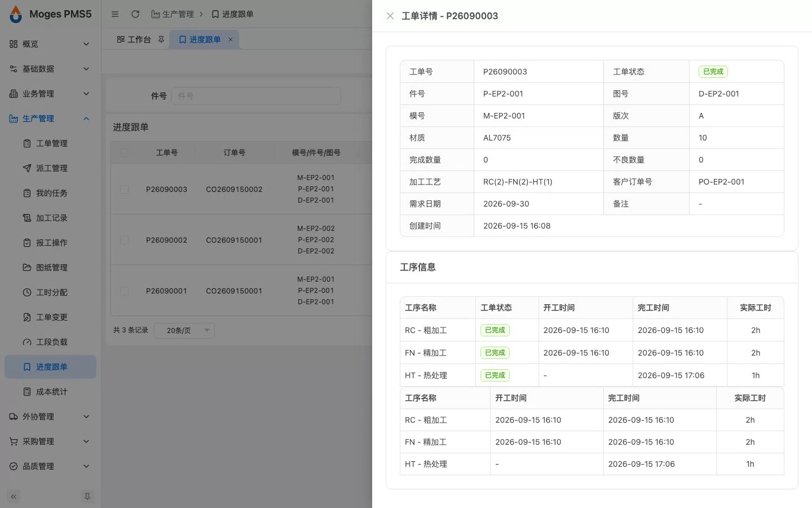Click the refresh icon in top bar
The height and width of the screenshot is (508, 812).
pyautogui.click(x=135, y=14)
